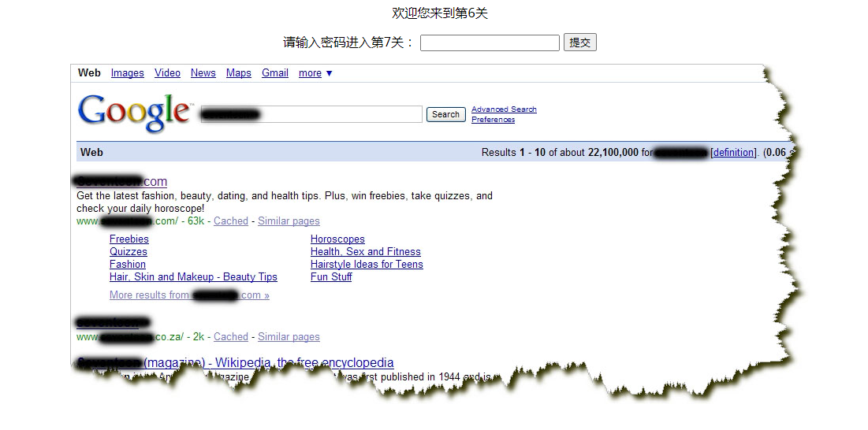The height and width of the screenshot is (430, 868).
Task: Open the Wikipedia magazine result link
Action: pyautogui.click(x=235, y=362)
